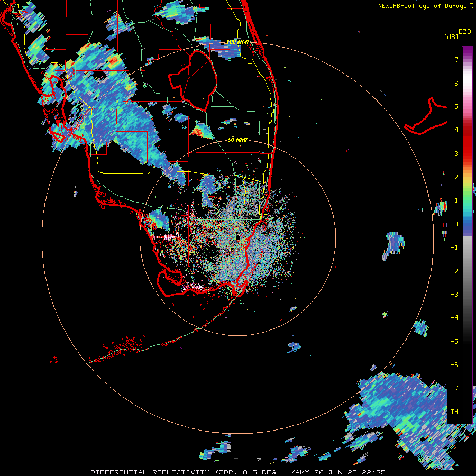476x476 pixels.
Task: Click the TH threshold label on colorbar
Action: (x=454, y=412)
